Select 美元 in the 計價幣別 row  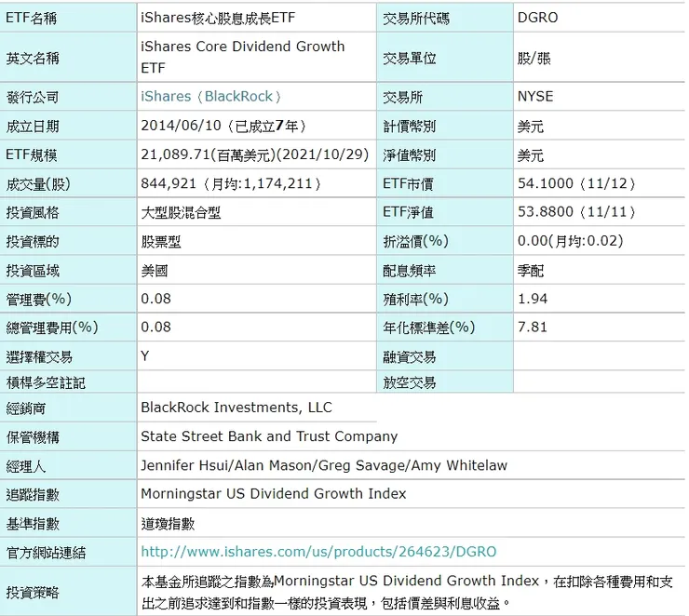[531, 127]
